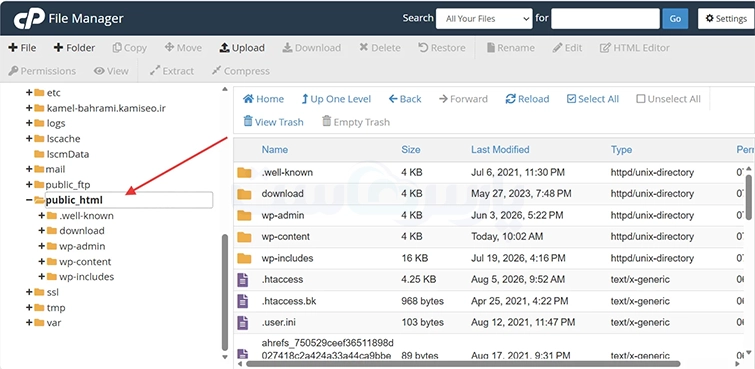The image size is (755, 369).
Task: Open wp-includes in the folder tree
Action: [x=87, y=277]
